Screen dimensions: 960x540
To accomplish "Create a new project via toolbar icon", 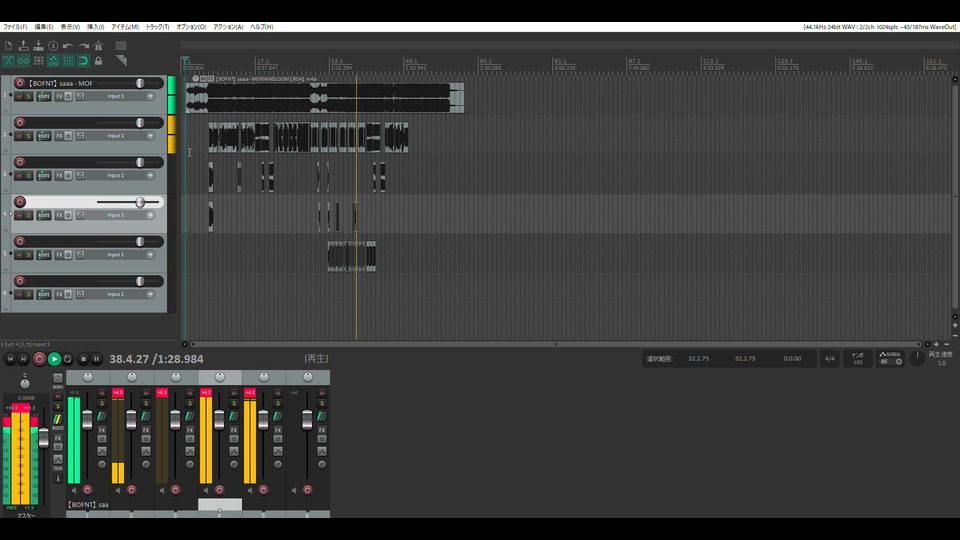I will pos(9,46).
